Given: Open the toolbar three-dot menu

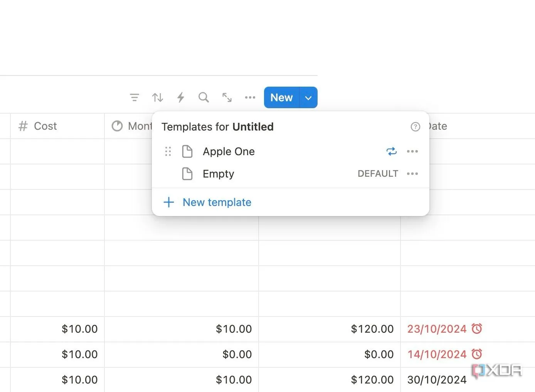Looking at the screenshot, I should click(x=250, y=97).
